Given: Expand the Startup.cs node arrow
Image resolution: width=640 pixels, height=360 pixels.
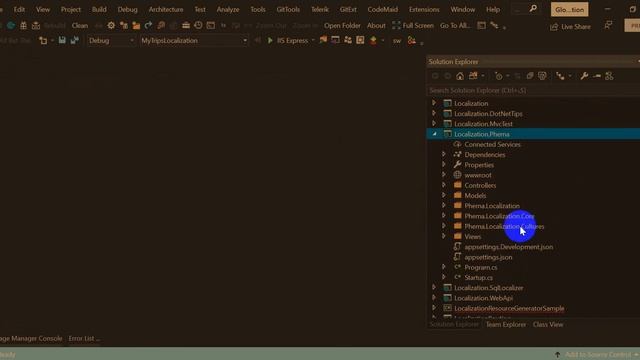Looking at the screenshot, I should pos(444,277).
